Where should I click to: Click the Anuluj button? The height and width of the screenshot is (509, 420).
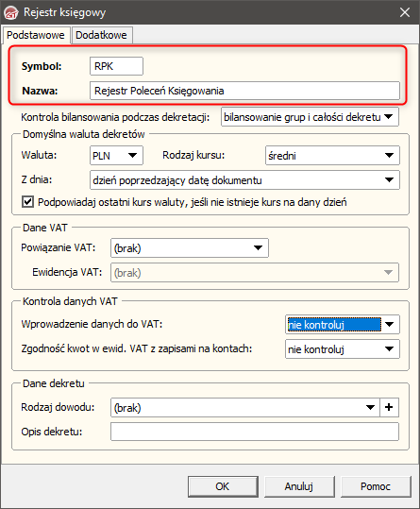tap(299, 486)
